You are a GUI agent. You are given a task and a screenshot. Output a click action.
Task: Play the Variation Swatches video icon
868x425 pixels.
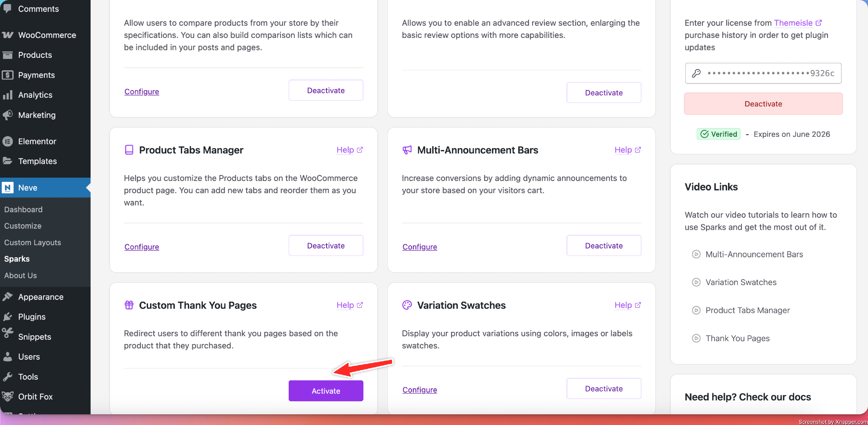tap(696, 282)
